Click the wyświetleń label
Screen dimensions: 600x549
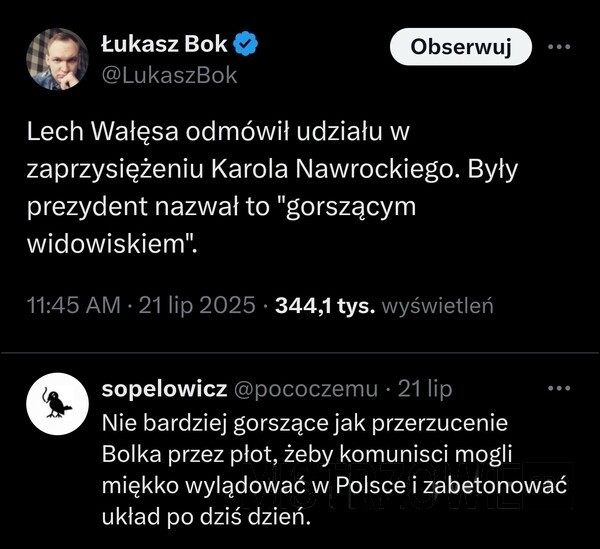point(438,305)
